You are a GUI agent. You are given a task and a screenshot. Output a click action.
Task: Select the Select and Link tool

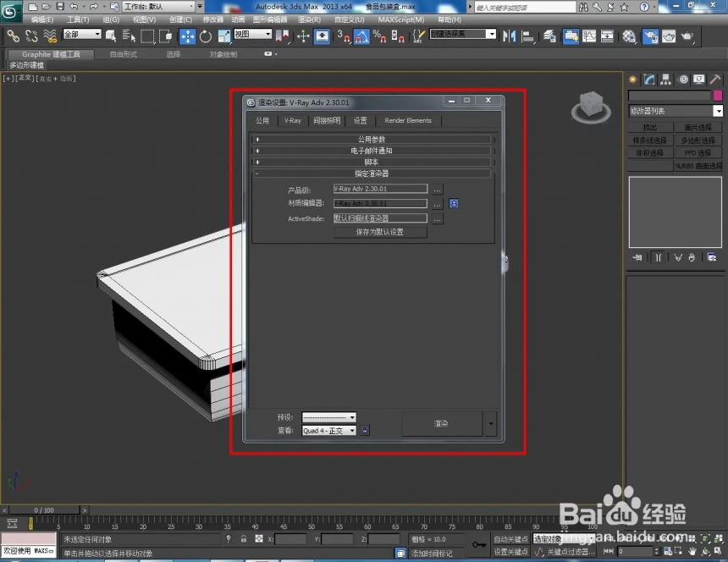click(x=13, y=36)
